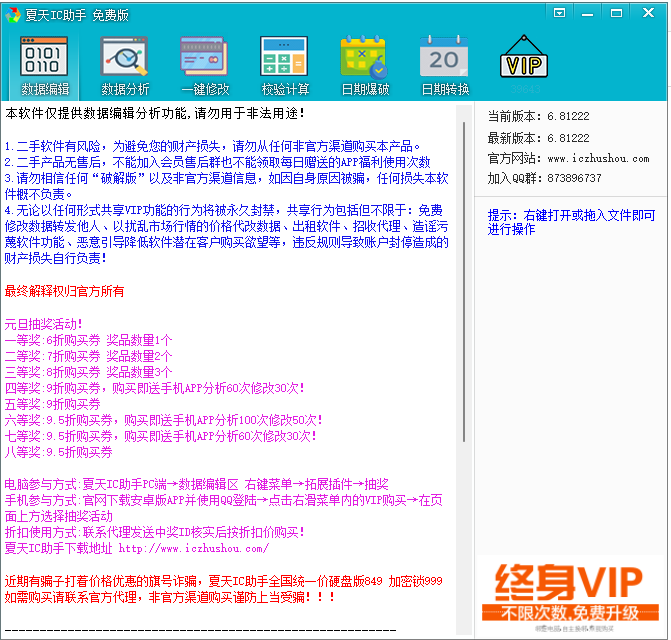Click the 三等奖:8折购买券 line
671x640 pixels.
(88, 372)
